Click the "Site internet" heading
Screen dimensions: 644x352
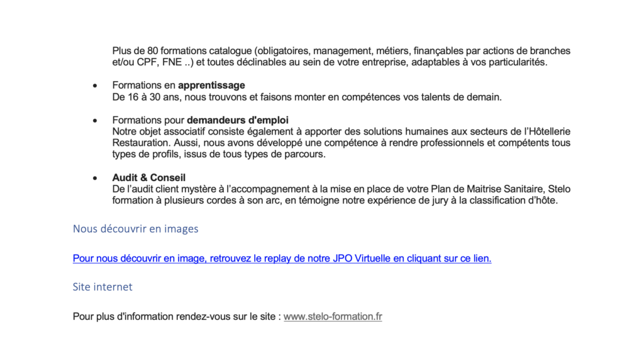click(103, 287)
